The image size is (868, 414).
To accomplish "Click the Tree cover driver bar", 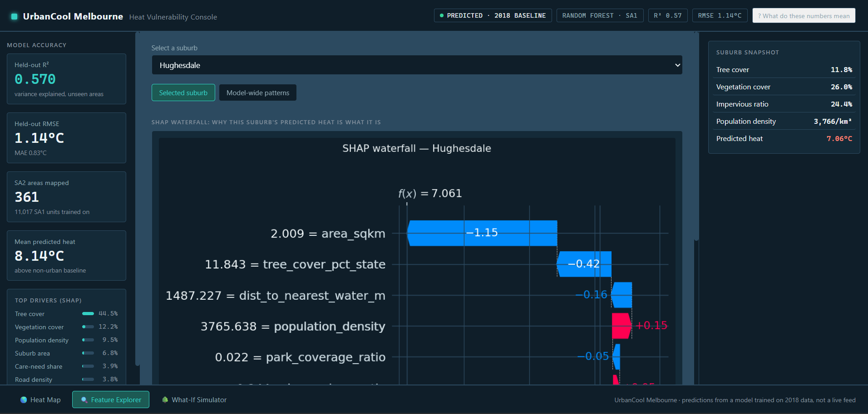I will point(88,314).
